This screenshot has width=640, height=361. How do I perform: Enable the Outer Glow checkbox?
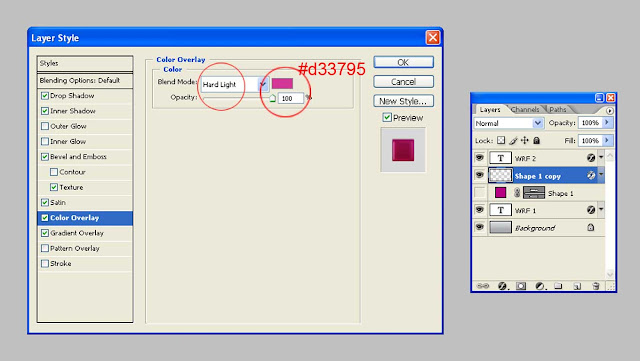pos(45,126)
